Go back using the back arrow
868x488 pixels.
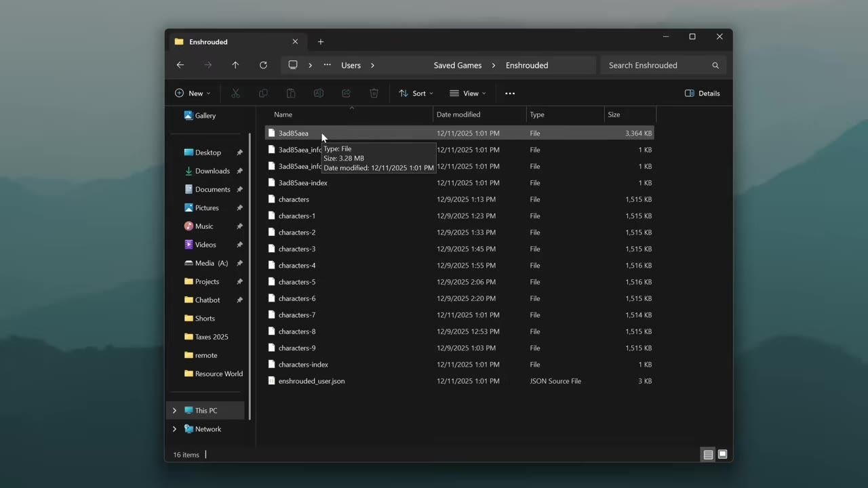coord(180,65)
